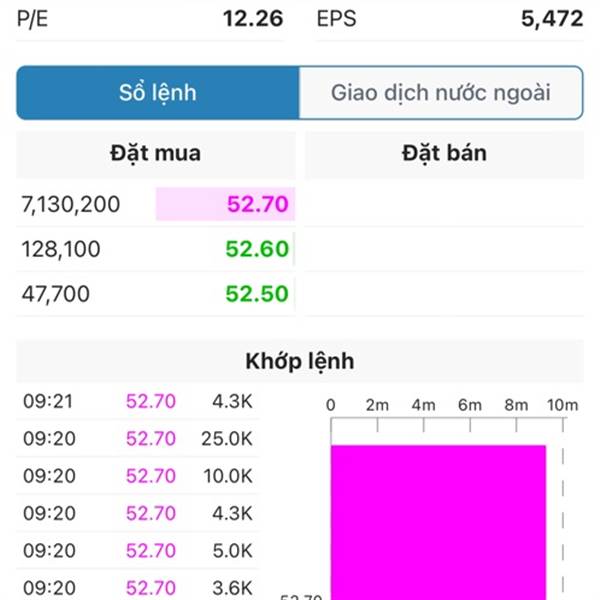The image size is (600, 600).
Task: Select the 52.50 bid price
Action: (x=257, y=293)
